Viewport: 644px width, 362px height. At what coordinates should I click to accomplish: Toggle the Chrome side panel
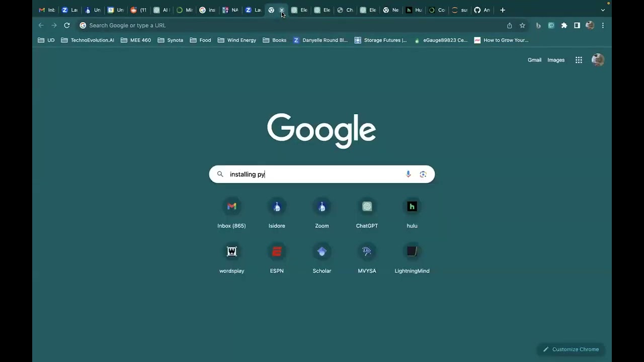577,25
